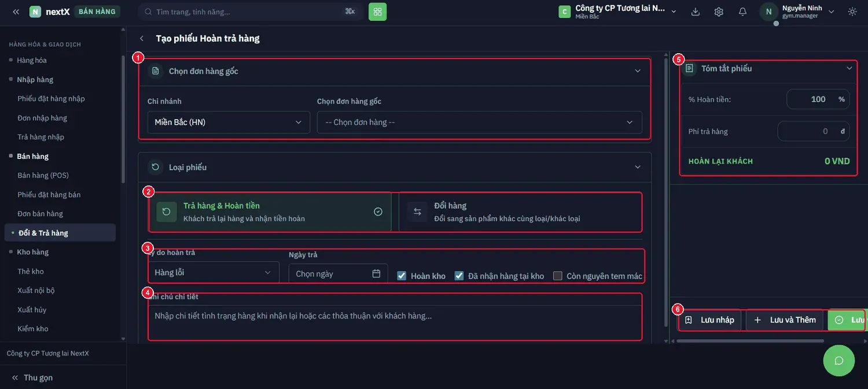The image size is (868, 389).
Task: Select the Trả hàng & Hoàn tiền option
Action: point(270,212)
